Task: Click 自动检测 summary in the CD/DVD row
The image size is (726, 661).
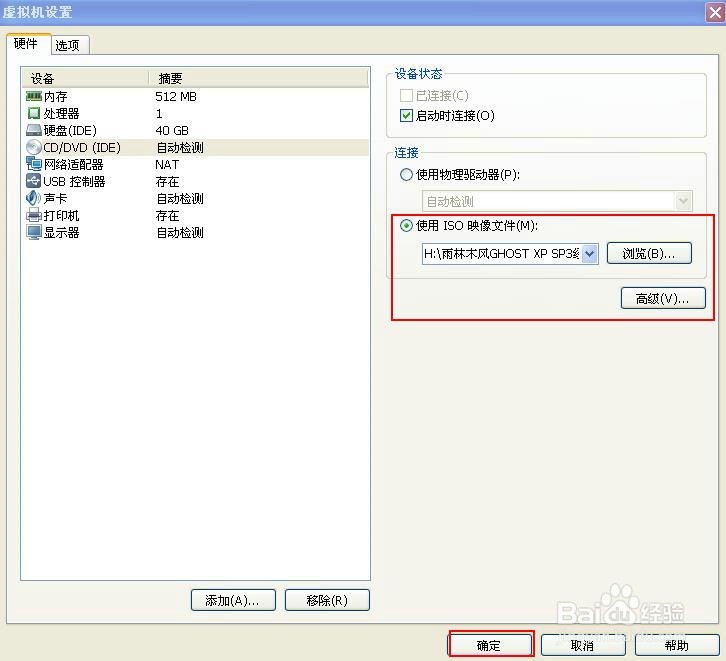Action: click(180, 148)
